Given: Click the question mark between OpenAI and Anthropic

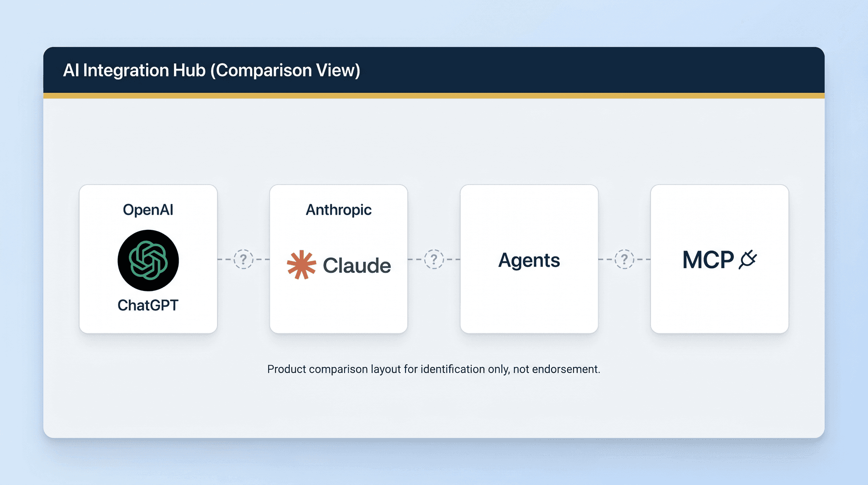Looking at the screenshot, I should point(244,259).
